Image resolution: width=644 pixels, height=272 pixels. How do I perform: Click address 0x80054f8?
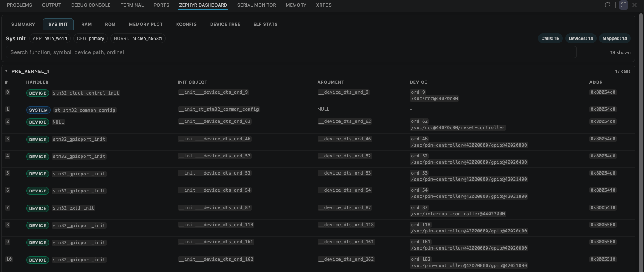603,207
